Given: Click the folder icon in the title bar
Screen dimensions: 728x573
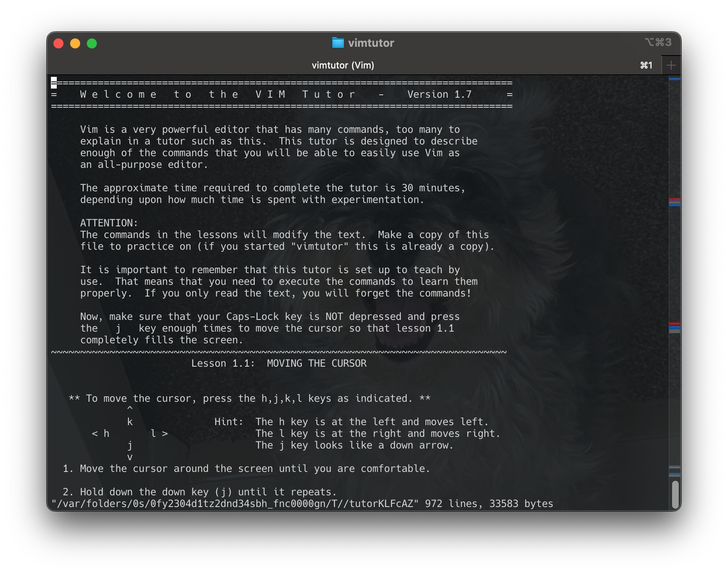Looking at the screenshot, I should point(339,43).
